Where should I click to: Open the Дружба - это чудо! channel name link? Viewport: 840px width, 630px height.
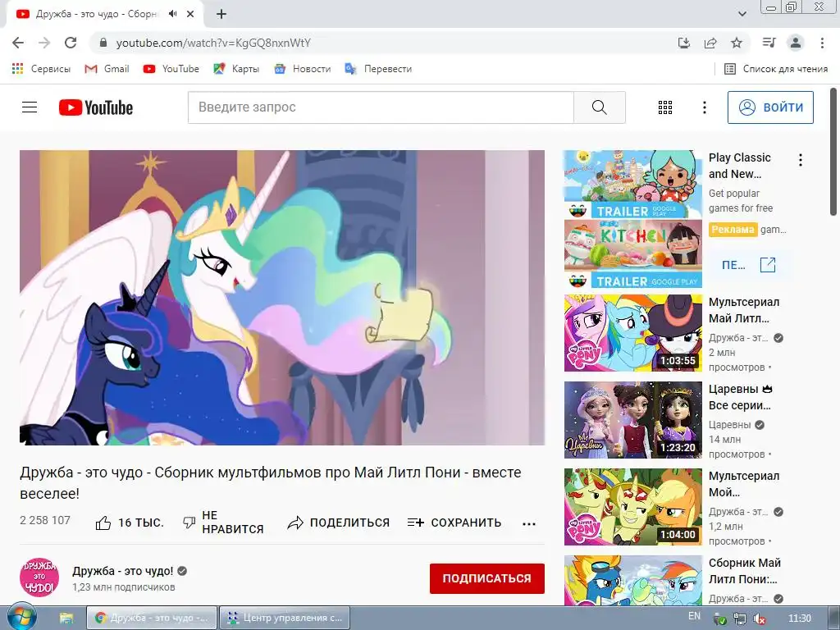point(123,571)
